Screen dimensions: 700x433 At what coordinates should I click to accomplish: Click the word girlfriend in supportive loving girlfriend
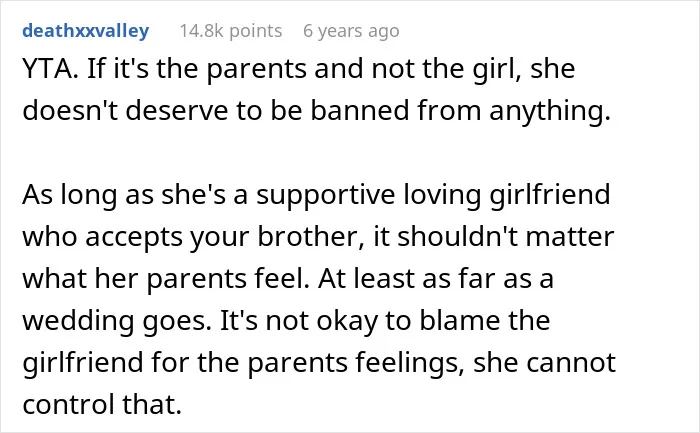click(x=550, y=196)
